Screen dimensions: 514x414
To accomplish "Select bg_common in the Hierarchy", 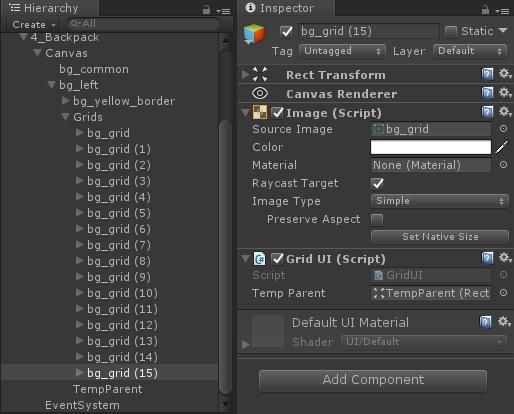I will point(94,69).
